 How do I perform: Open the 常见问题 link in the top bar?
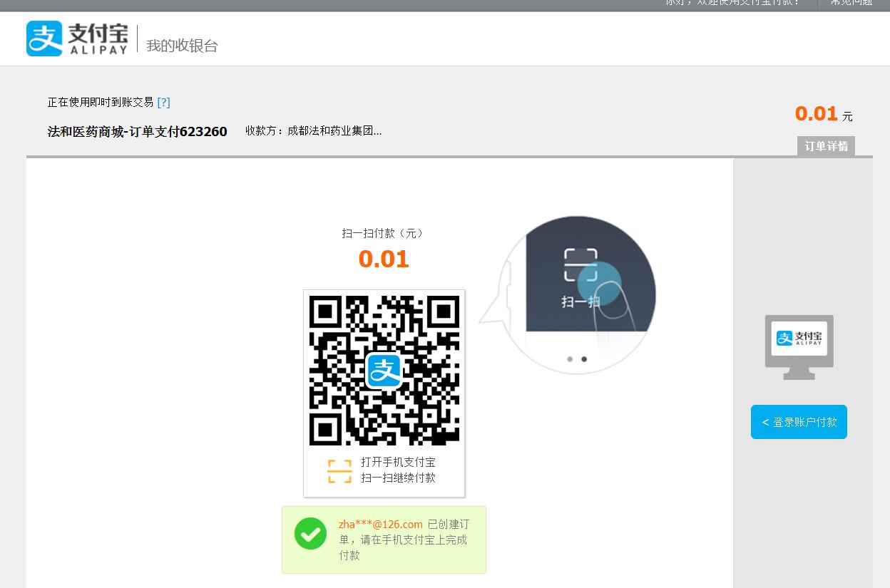(851, 3)
